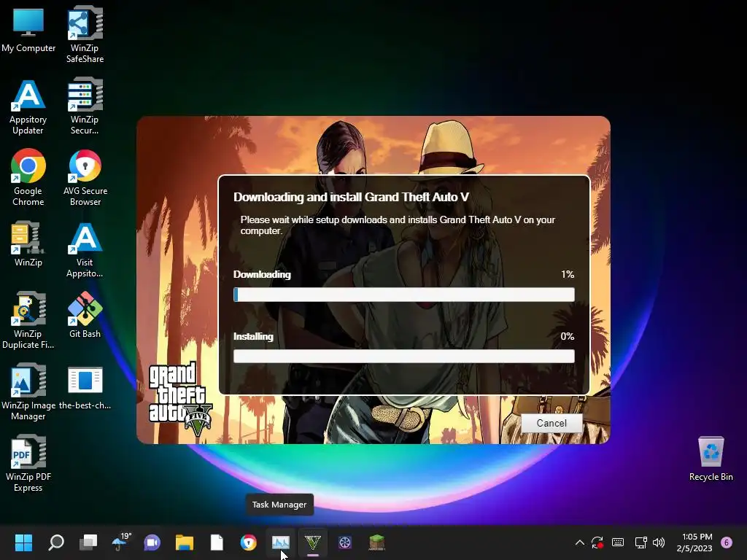Open the Chat app in the taskbar
The image size is (747, 560).
coord(152,542)
